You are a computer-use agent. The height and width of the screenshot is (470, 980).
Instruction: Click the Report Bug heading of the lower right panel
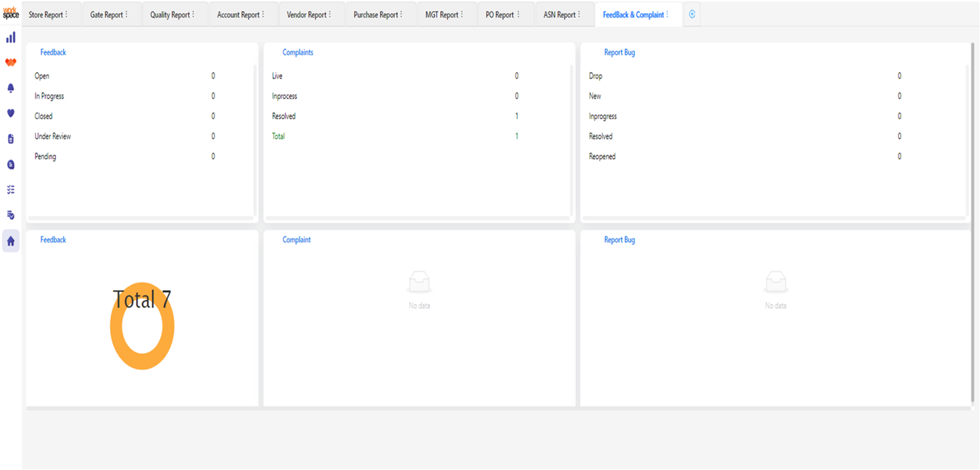pos(619,240)
